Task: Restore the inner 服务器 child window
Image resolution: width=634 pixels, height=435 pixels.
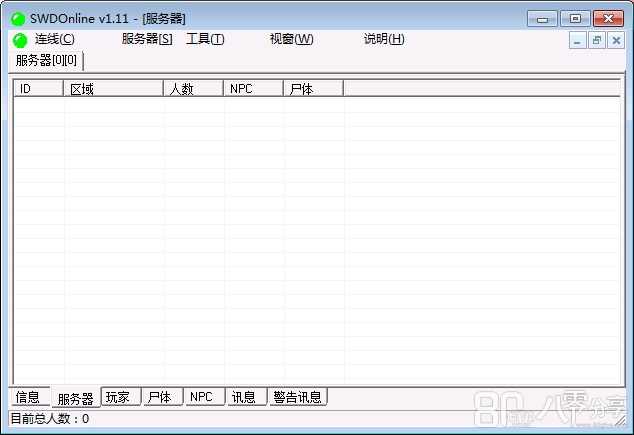Action: tap(596, 40)
